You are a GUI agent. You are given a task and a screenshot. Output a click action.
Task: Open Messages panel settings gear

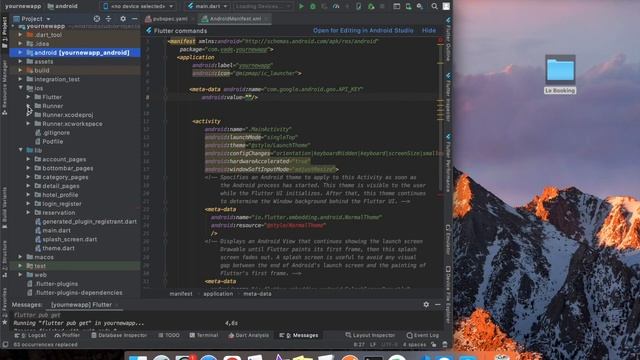[426, 304]
